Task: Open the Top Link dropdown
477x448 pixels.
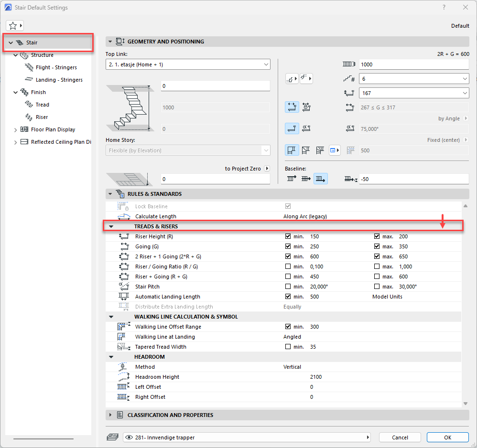Action: (188, 64)
